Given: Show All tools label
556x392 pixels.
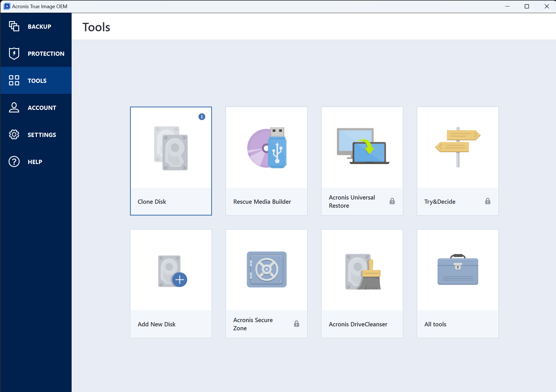Looking at the screenshot, I should click(435, 324).
